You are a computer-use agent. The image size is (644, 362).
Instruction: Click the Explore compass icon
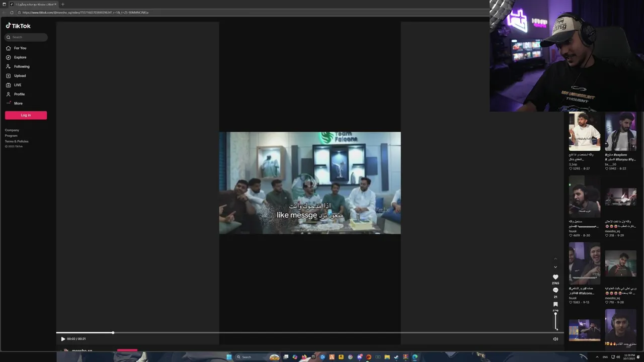[8, 57]
